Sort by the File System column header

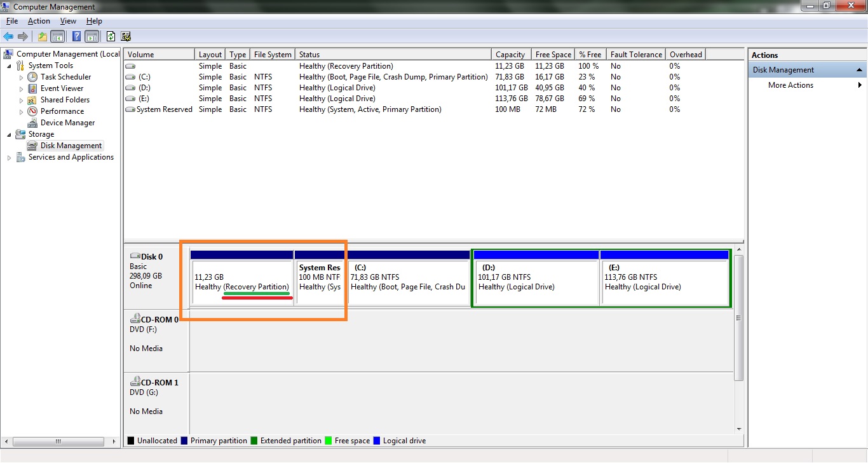(x=273, y=55)
